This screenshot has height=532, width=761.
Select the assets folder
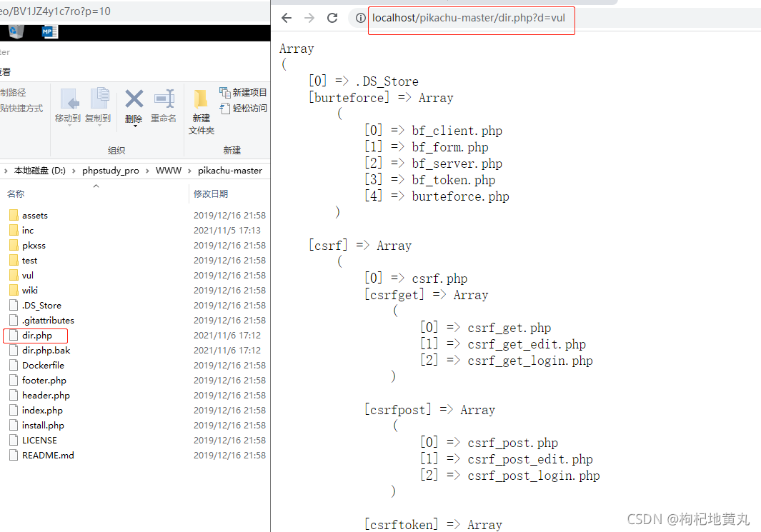(x=35, y=216)
